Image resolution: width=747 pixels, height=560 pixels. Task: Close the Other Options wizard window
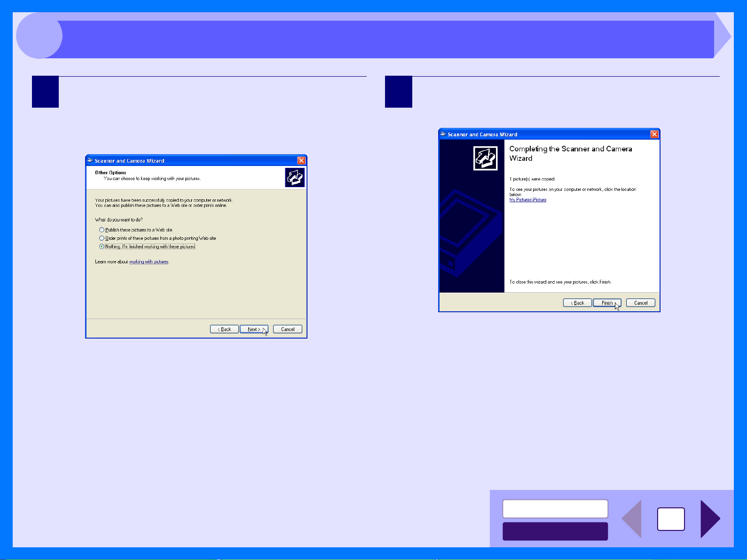301,161
